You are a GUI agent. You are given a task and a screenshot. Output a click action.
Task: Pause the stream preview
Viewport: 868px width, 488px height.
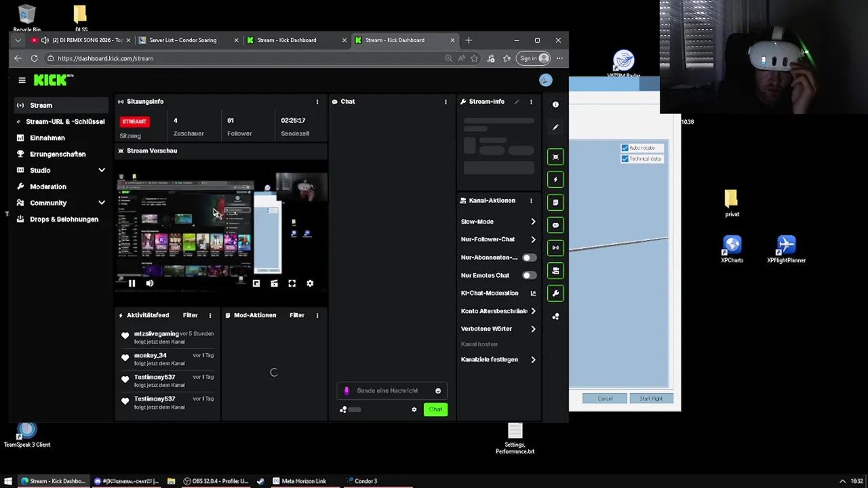pos(132,283)
